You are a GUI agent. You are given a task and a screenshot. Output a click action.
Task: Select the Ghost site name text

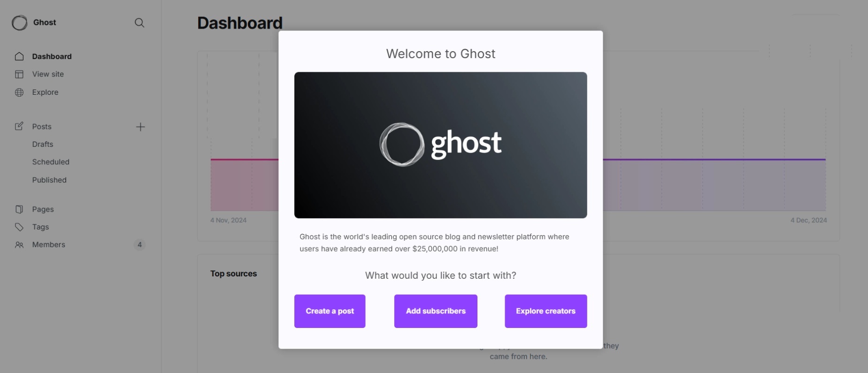45,23
